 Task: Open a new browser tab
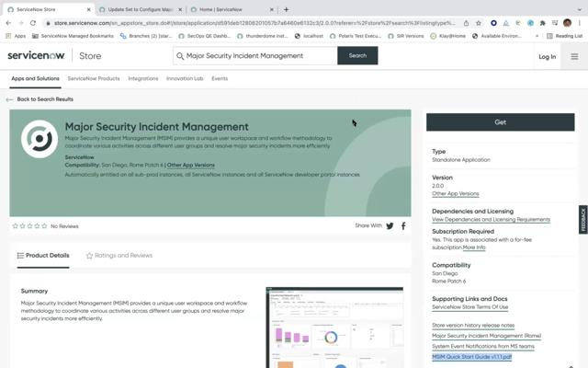pos(286,8)
